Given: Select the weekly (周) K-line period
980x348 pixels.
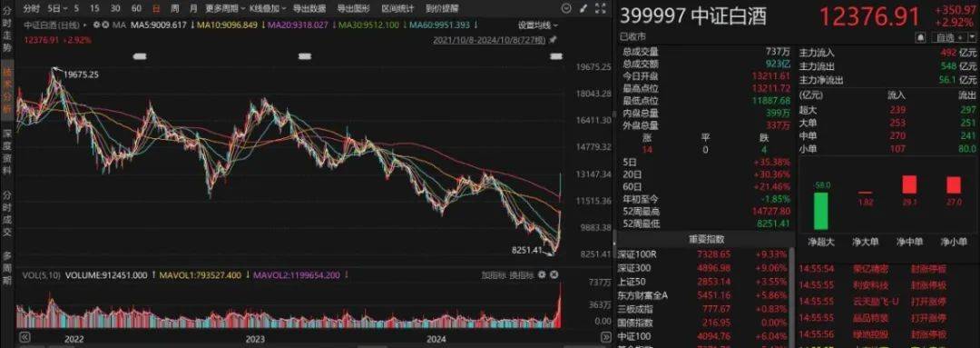Looking at the screenshot, I should [174, 9].
